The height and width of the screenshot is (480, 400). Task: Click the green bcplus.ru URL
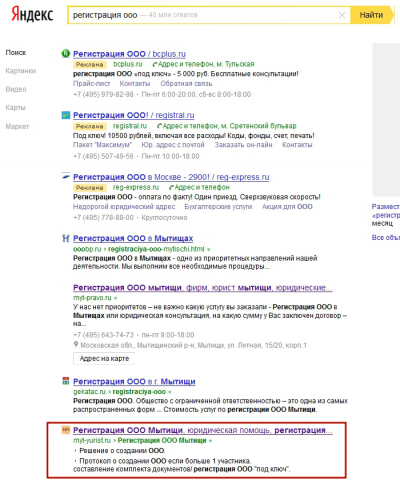click(128, 64)
